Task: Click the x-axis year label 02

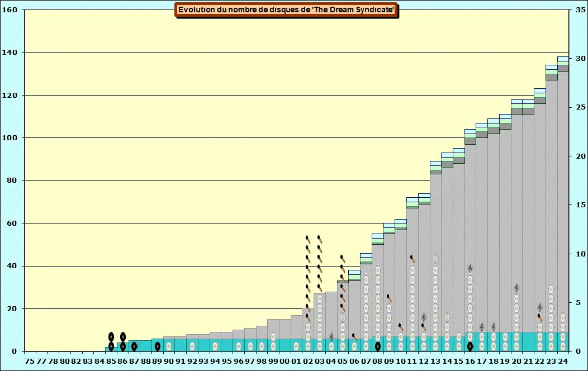Action: (308, 362)
